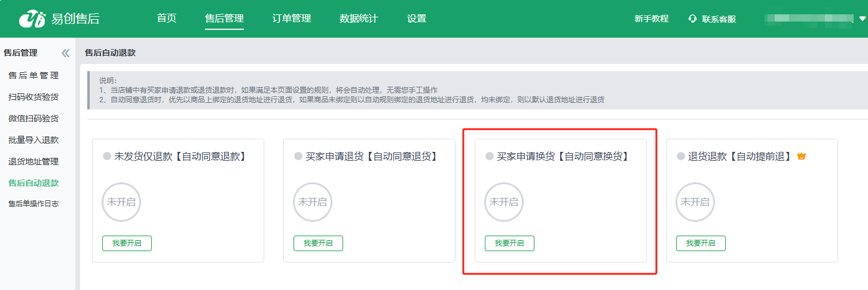Select 退货地址管理 in the sidebar

pos(33,161)
